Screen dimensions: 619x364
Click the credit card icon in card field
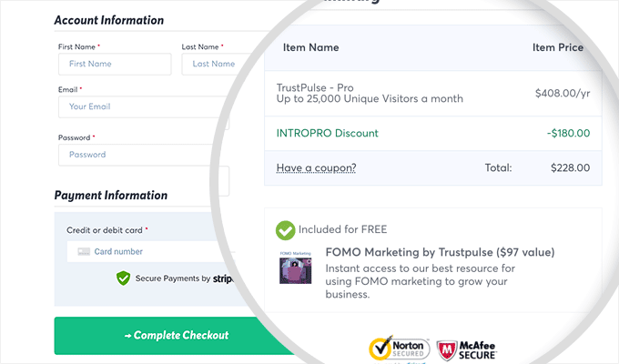pos(82,251)
